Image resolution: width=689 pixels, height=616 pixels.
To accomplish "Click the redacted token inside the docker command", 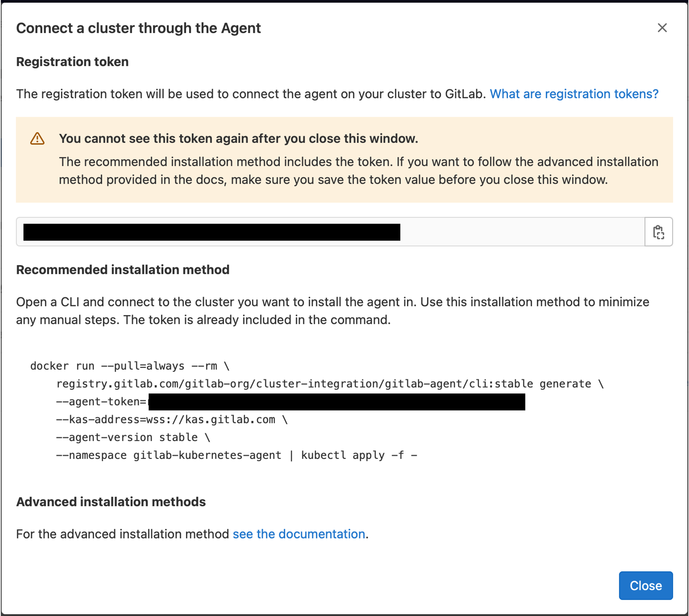I will coord(337,402).
